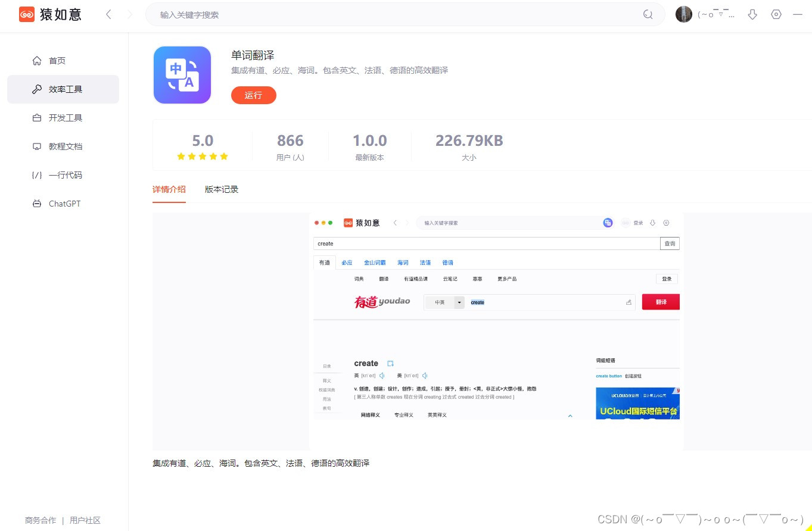
Task: Click the search magnifier icon
Action: point(648,14)
